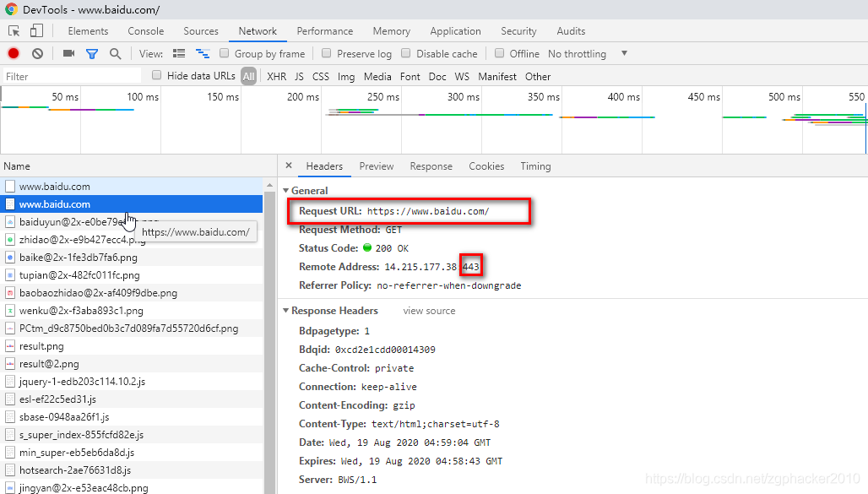Open the Memory tab
The height and width of the screenshot is (494, 868).
pyautogui.click(x=392, y=31)
